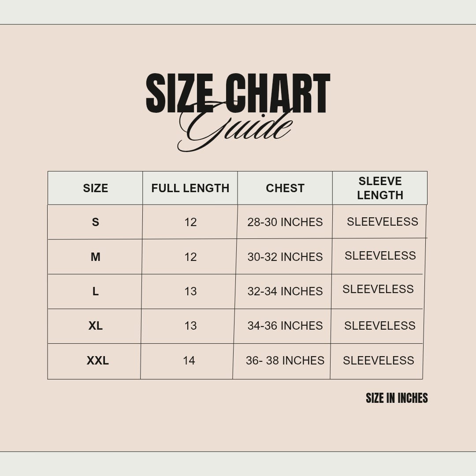Click the SIZE IN INCHES note
This screenshot has height=476, width=476.
point(397,398)
